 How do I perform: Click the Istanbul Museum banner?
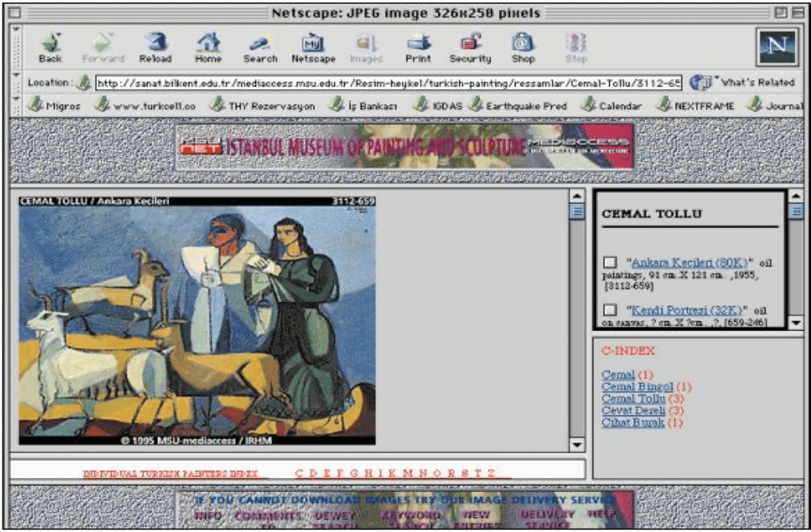(x=404, y=147)
